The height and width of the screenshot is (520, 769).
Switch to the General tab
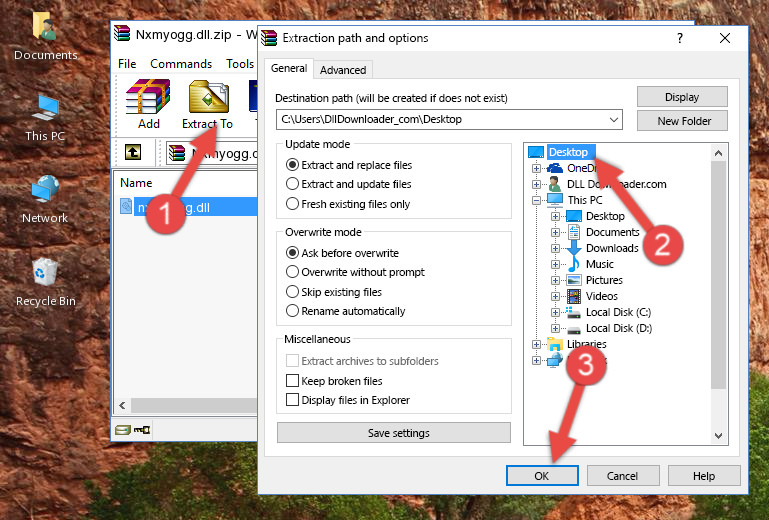click(289, 68)
